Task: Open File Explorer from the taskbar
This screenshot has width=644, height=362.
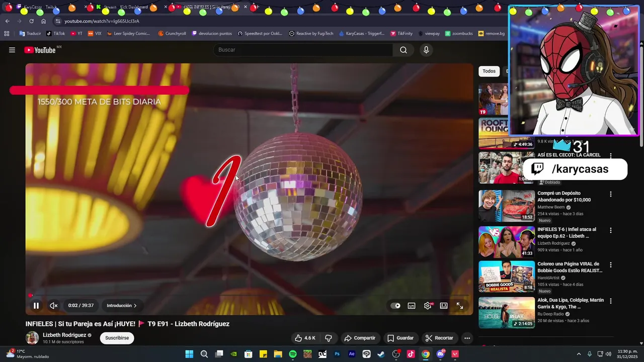Action: tap(278, 354)
